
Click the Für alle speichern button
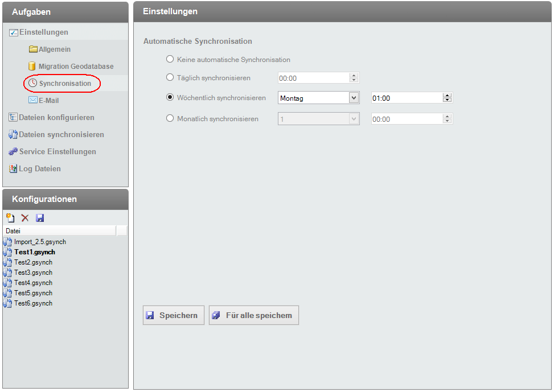(x=254, y=315)
